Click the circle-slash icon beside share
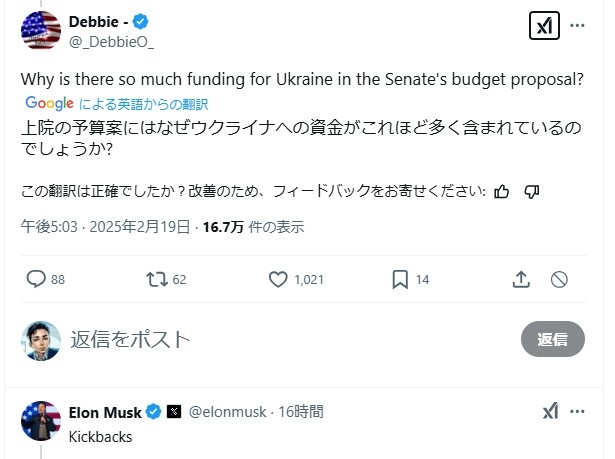 pos(560,279)
